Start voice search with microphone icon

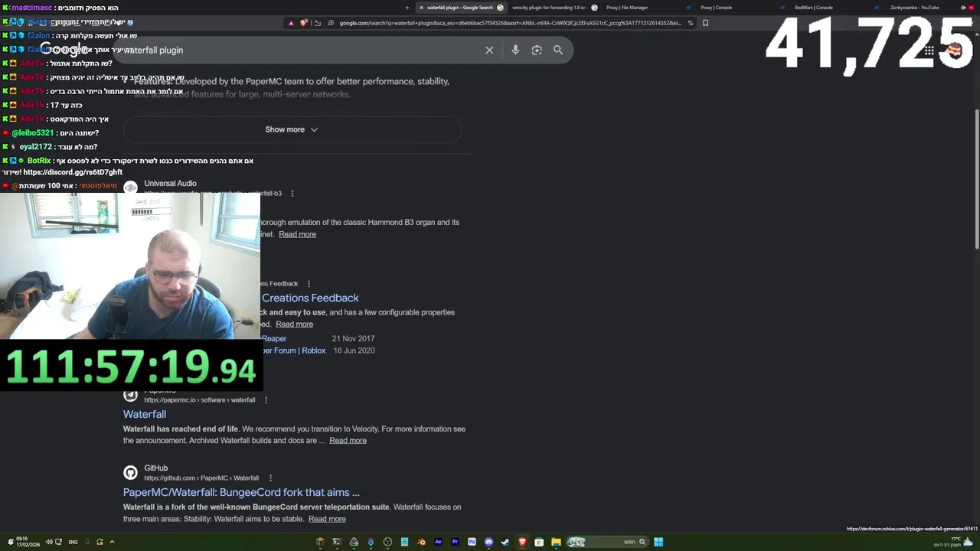(x=515, y=50)
